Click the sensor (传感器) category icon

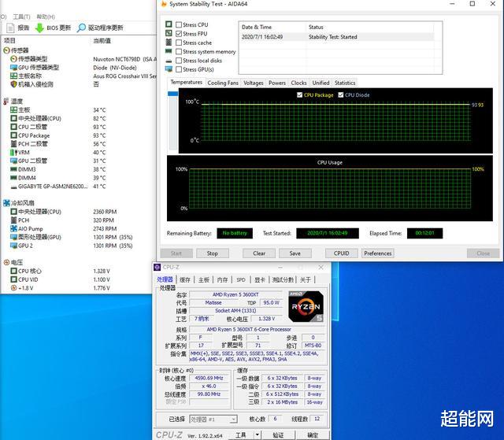(6, 50)
